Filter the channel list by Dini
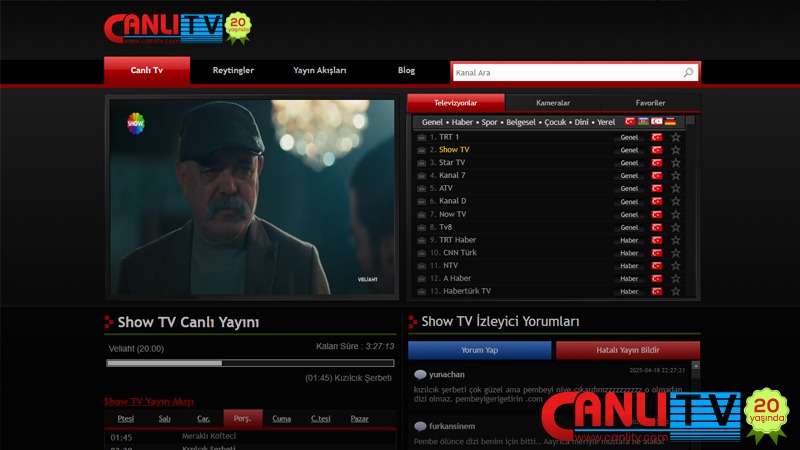Viewport: 800px width, 450px height. (x=581, y=122)
